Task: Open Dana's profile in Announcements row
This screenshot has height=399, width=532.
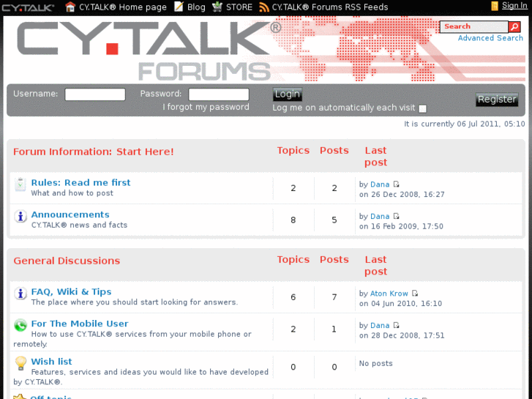Action: (380, 216)
